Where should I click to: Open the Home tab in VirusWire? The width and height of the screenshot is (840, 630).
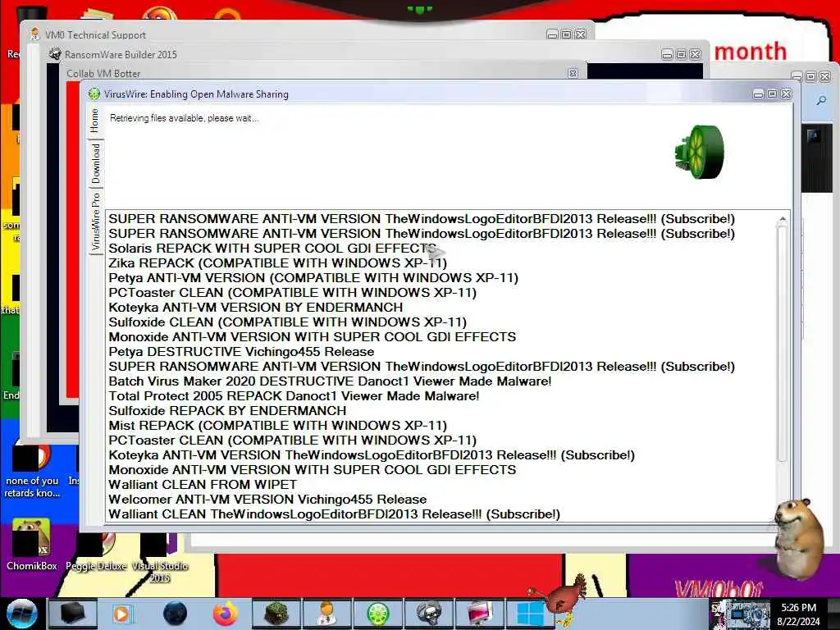95,121
